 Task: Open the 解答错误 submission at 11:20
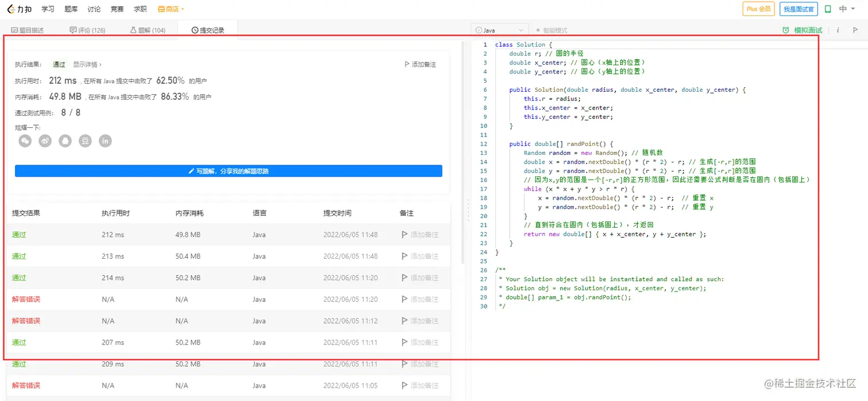[x=26, y=299]
